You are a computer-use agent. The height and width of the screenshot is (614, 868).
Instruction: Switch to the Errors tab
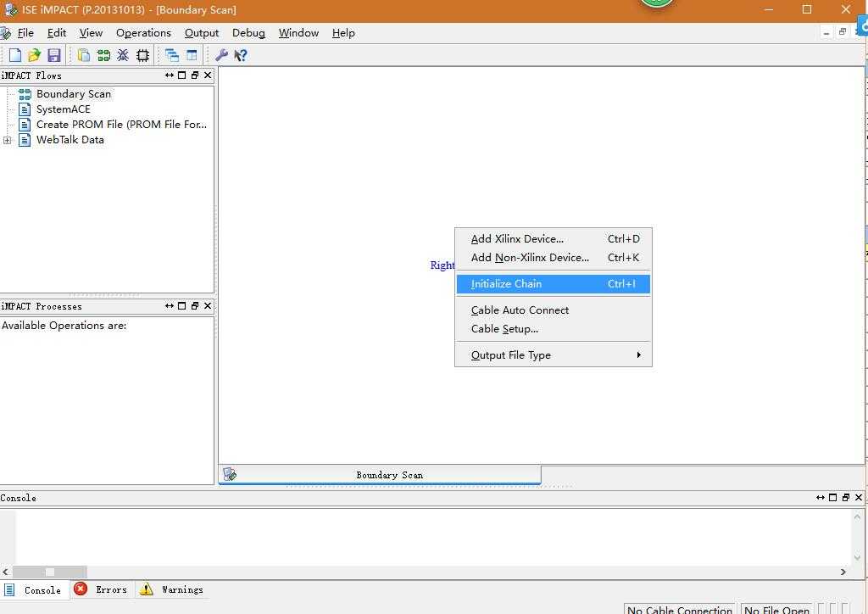click(103, 589)
